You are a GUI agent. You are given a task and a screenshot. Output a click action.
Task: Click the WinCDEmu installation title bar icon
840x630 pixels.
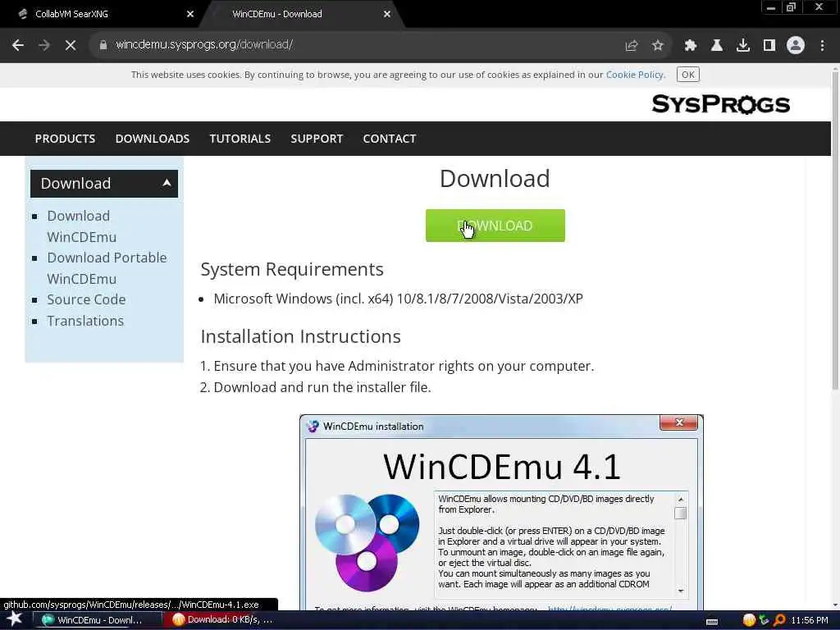[x=313, y=427]
